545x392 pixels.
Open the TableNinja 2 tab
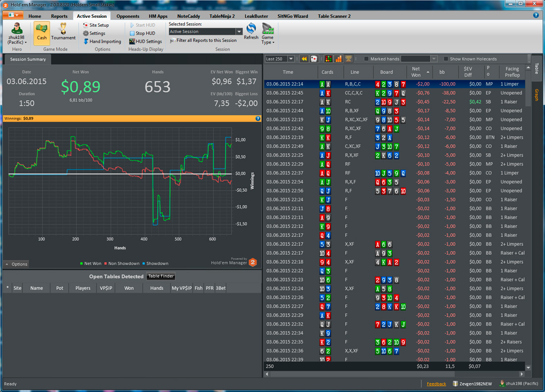click(222, 16)
